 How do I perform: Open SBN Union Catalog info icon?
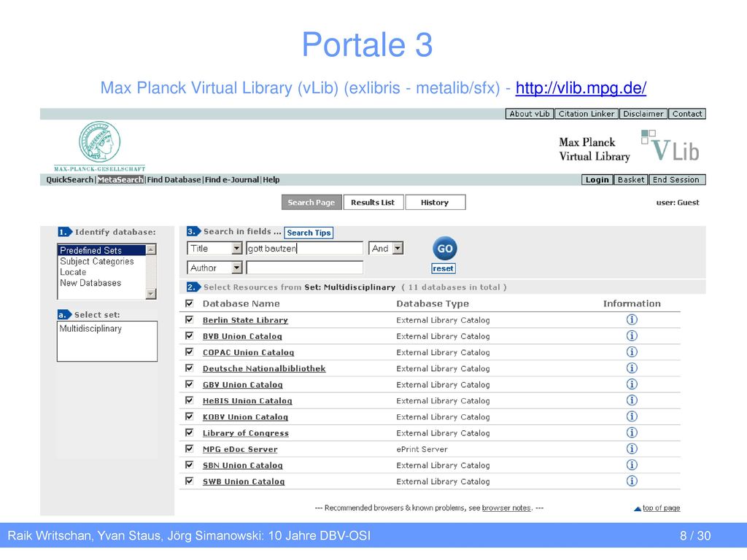[632, 464]
